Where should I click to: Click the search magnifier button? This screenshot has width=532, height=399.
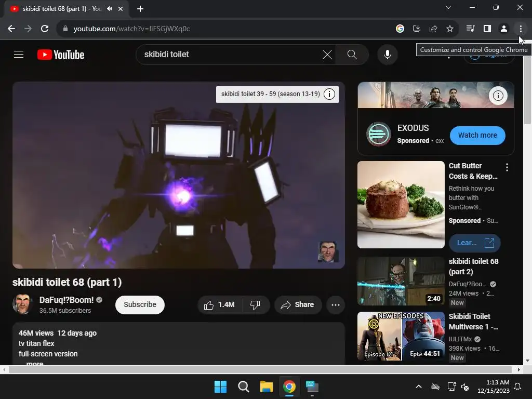pyautogui.click(x=352, y=55)
